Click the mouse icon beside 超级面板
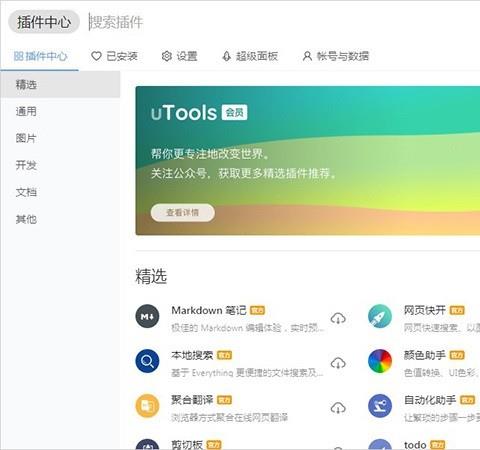 coord(227,56)
